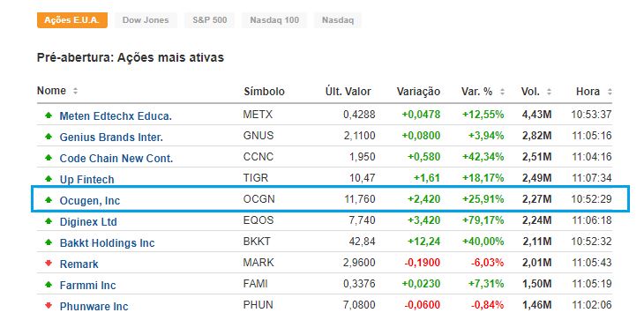644x335 pixels.
Task: Open the Ocugen, Inc stock link
Action: [89, 201]
